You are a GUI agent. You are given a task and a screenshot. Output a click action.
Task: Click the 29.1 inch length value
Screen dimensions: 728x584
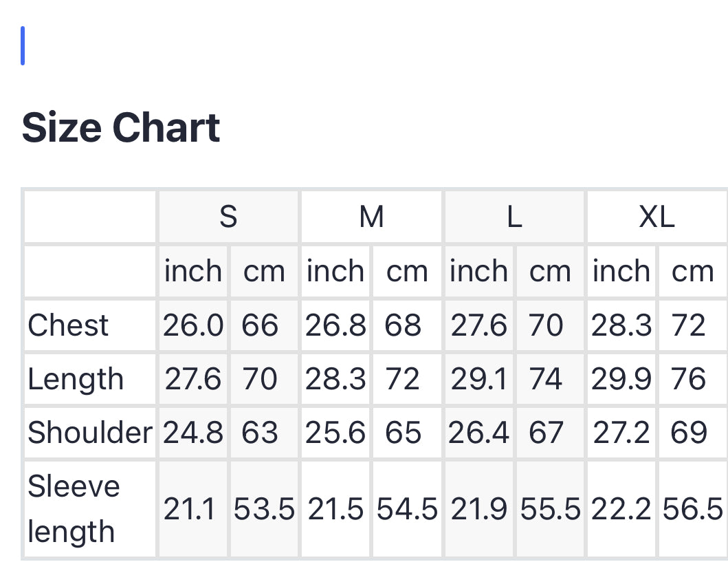point(479,379)
